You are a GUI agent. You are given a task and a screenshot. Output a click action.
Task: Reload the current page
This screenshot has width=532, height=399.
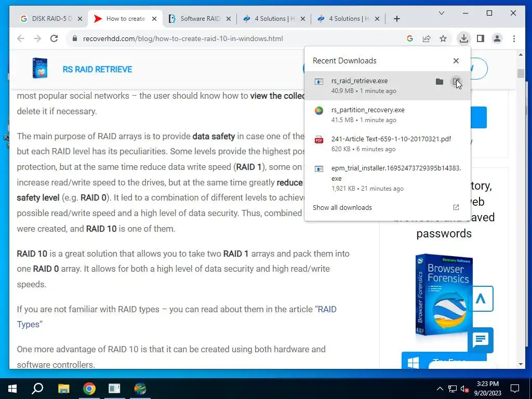54,38
